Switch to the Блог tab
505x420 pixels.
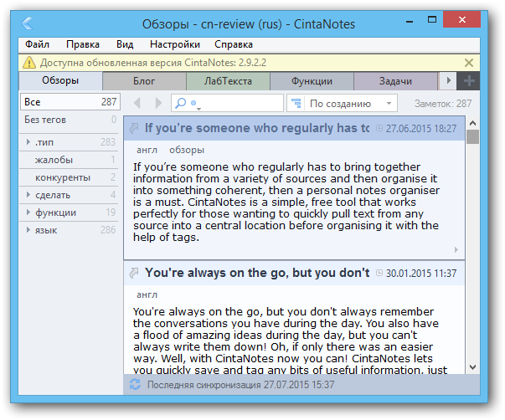tap(144, 81)
